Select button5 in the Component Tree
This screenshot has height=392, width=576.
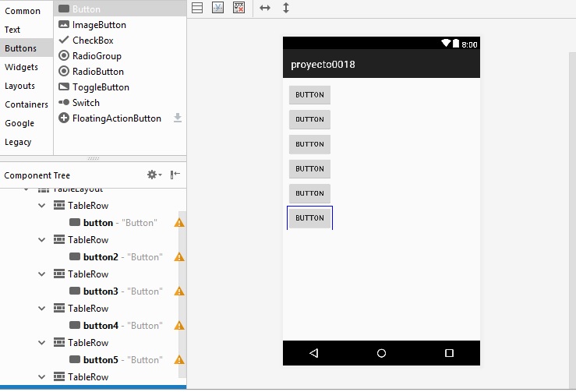click(x=101, y=360)
